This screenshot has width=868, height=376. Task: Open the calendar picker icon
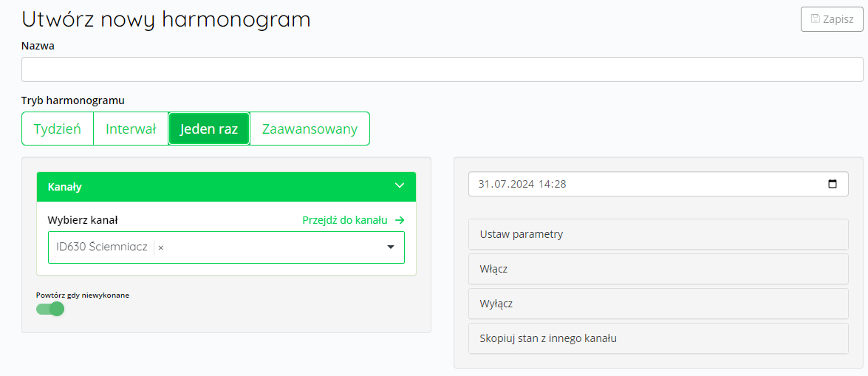(833, 184)
